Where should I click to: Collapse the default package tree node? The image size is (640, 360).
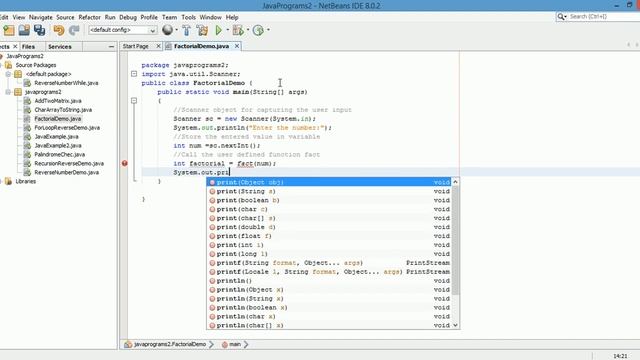point(8,74)
